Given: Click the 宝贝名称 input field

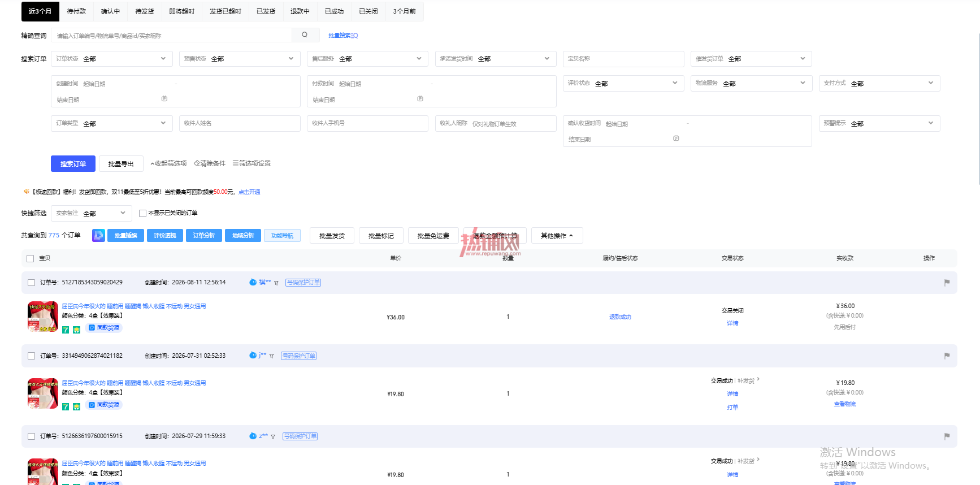Looking at the screenshot, I should point(623,59).
